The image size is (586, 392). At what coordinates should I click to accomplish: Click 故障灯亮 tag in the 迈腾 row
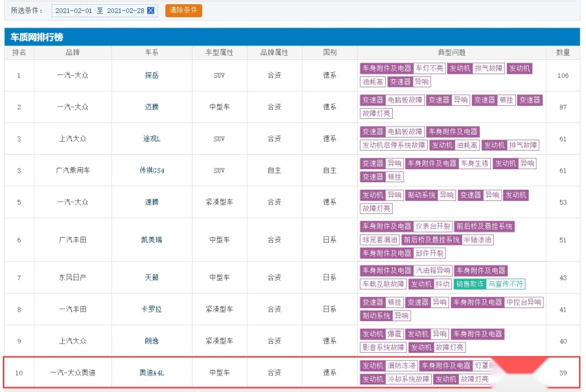coord(376,113)
